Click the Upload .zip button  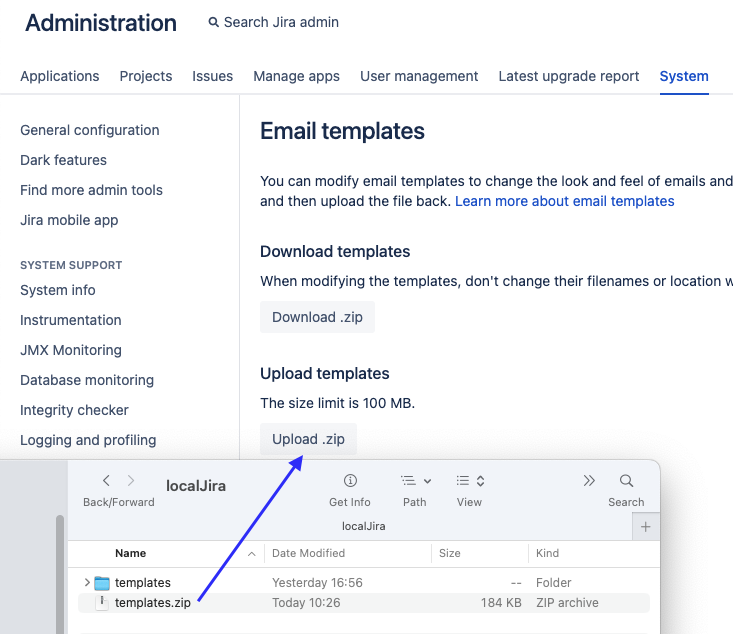coord(309,439)
